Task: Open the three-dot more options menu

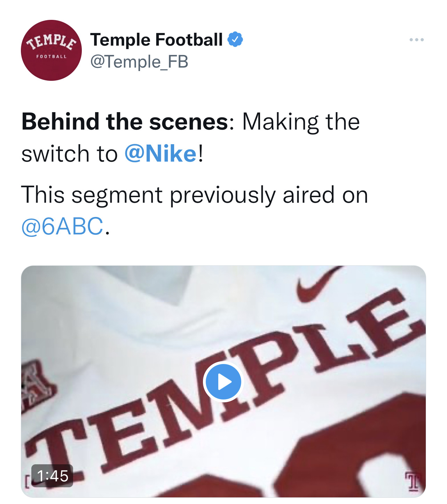Action: pyautogui.click(x=416, y=40)
